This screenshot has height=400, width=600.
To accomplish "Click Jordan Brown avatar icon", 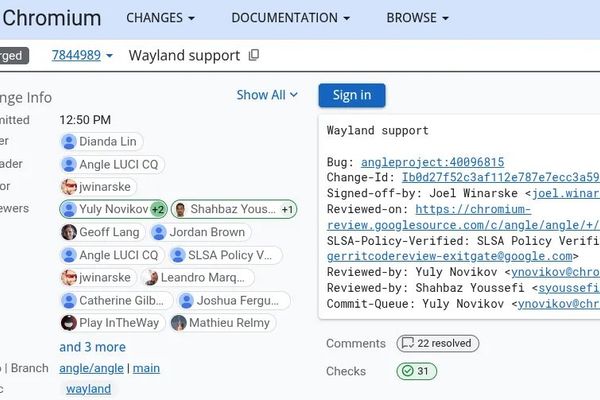I will pos(159,232).
